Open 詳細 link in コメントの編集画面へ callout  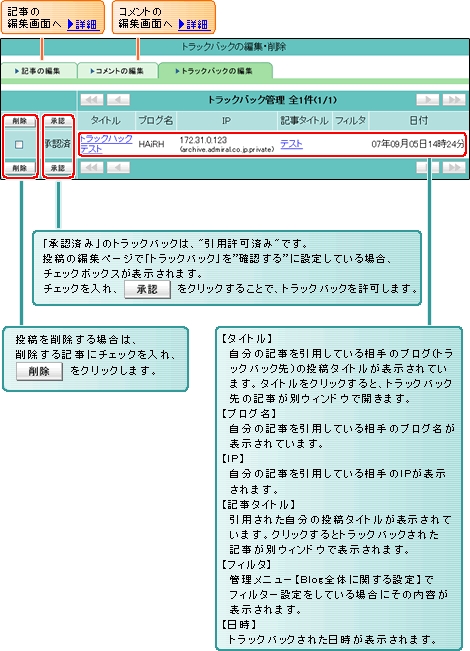(x=193, y=24)
